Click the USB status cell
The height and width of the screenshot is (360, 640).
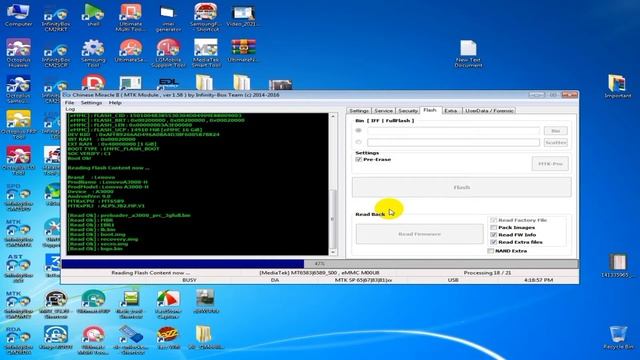click(x=453, y=280)
